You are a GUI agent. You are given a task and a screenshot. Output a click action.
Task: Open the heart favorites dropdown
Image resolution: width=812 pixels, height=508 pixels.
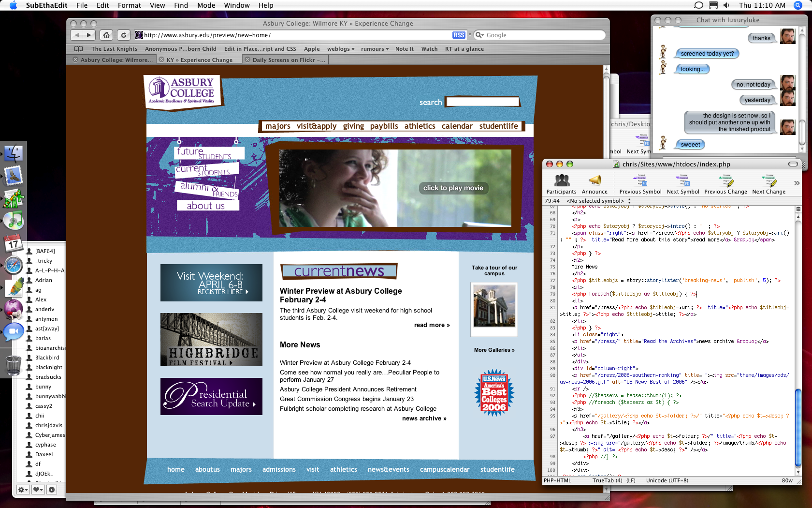[38, 490]
